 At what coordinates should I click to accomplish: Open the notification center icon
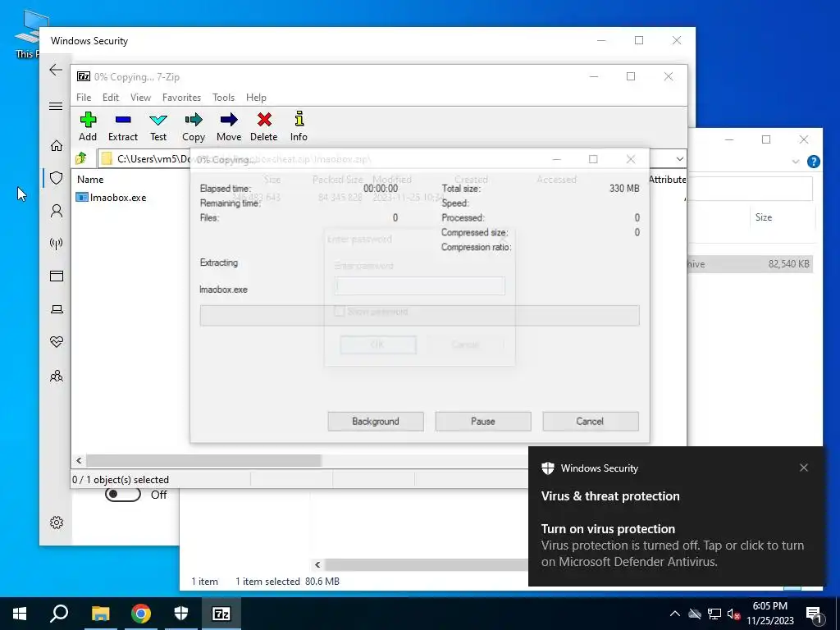pos(814,614)
